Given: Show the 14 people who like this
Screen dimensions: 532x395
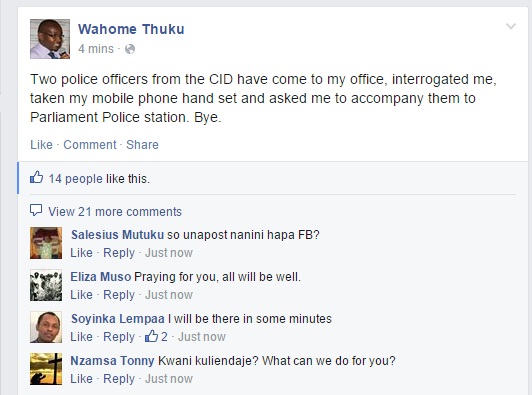Looking at the screenshot, I should 76,179.
